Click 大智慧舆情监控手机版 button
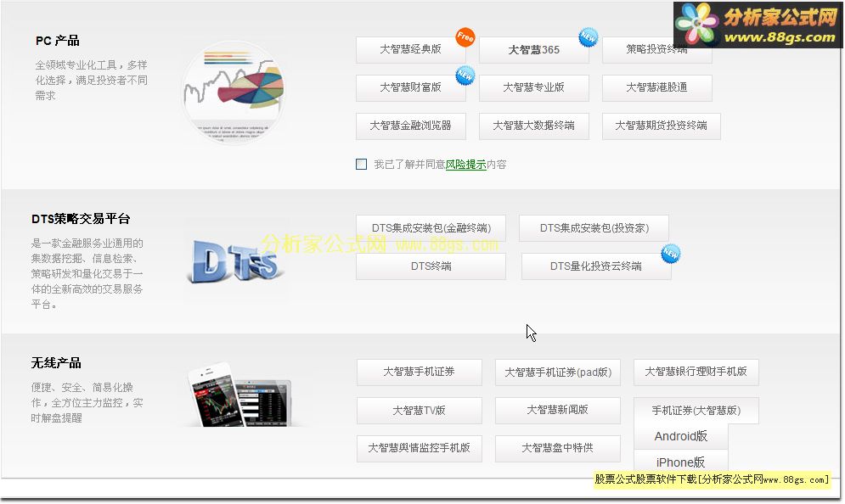845x504 pixels. [x=420, y=449]
